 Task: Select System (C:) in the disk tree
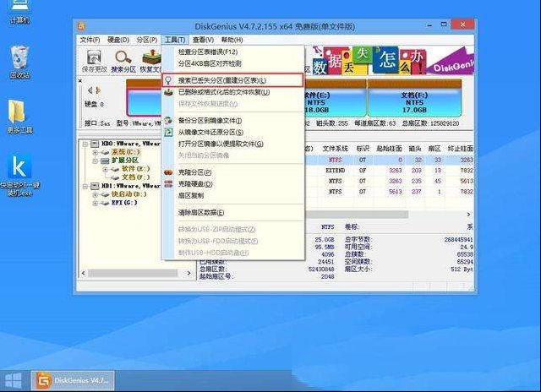coord(126,152)
